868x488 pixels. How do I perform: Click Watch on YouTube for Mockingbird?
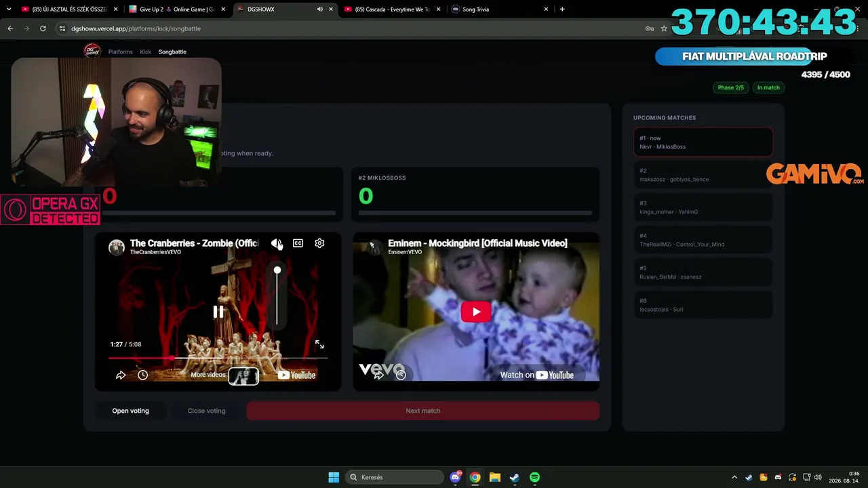coord(537,375)
